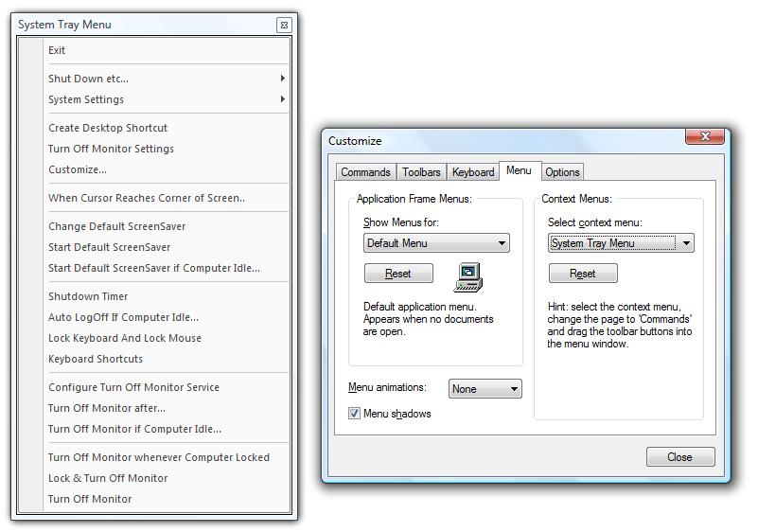The height and width of the screenshot is (532, 758).
Task: Expand the System Settings submenu
Action: 167,99
